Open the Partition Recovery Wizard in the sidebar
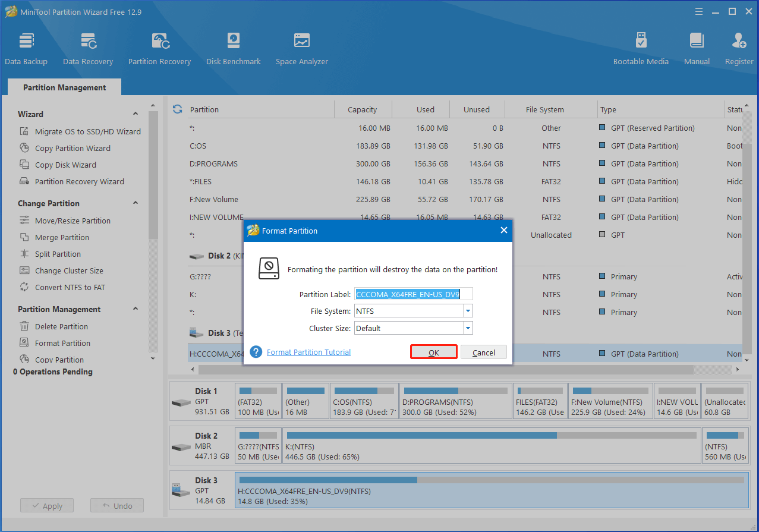The height and width of the screenshot is (532, 759). (73, 181)
